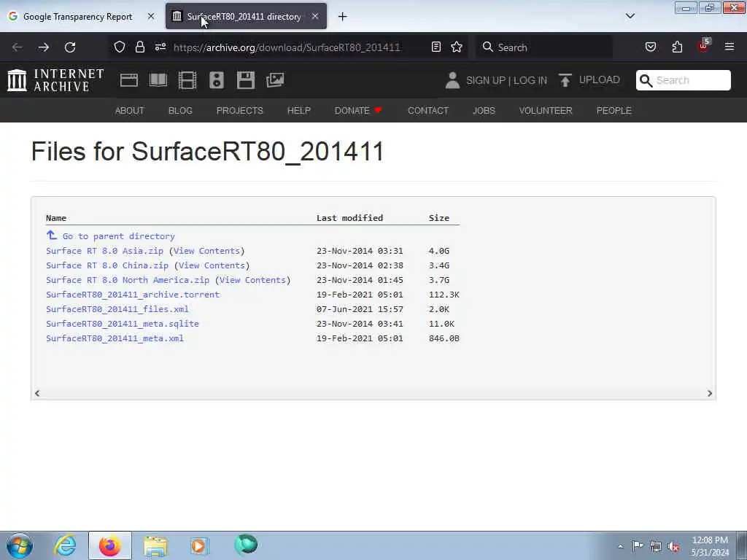Open the Web archive icon
Screen dimensions: 747x560
tap(129, 80)
